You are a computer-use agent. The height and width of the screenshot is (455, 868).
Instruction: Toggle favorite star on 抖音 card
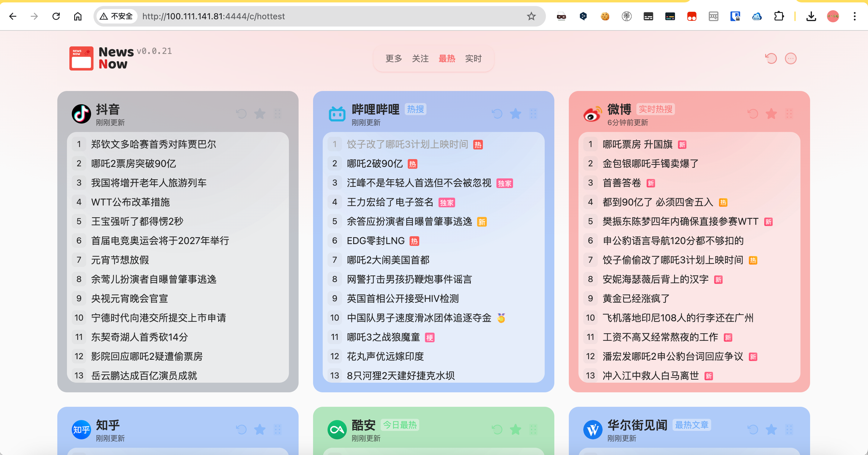(x=259, y=114)
